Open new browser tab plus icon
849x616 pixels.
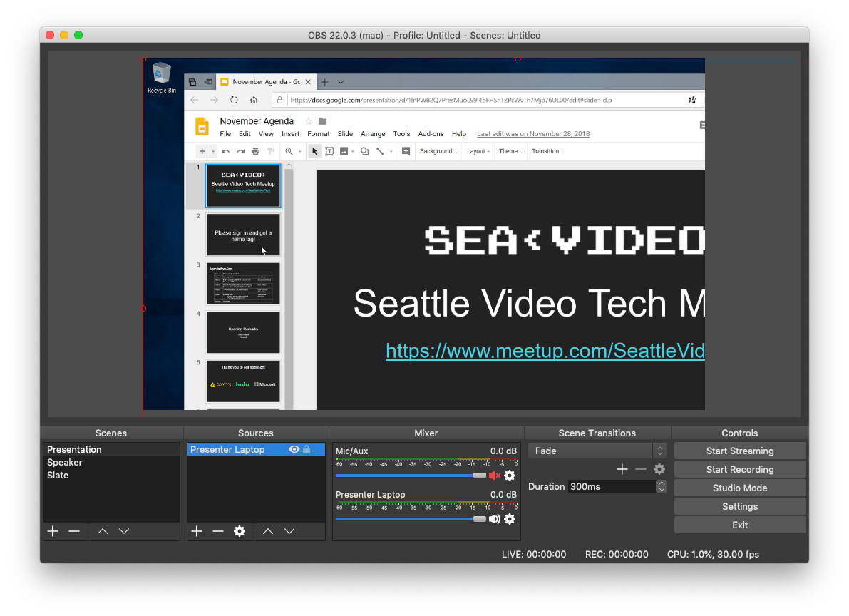pyautogui.click(x=325, y=83)
